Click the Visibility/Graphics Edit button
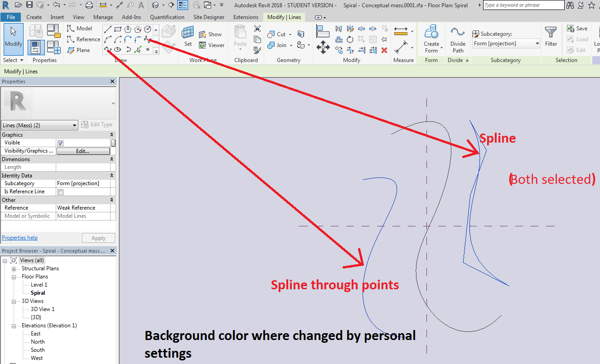Screen dimensions: 600x364 [x=83, y=151]
